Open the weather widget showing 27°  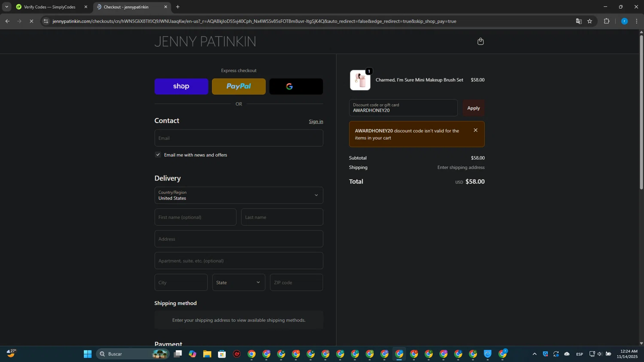point(11,353)
